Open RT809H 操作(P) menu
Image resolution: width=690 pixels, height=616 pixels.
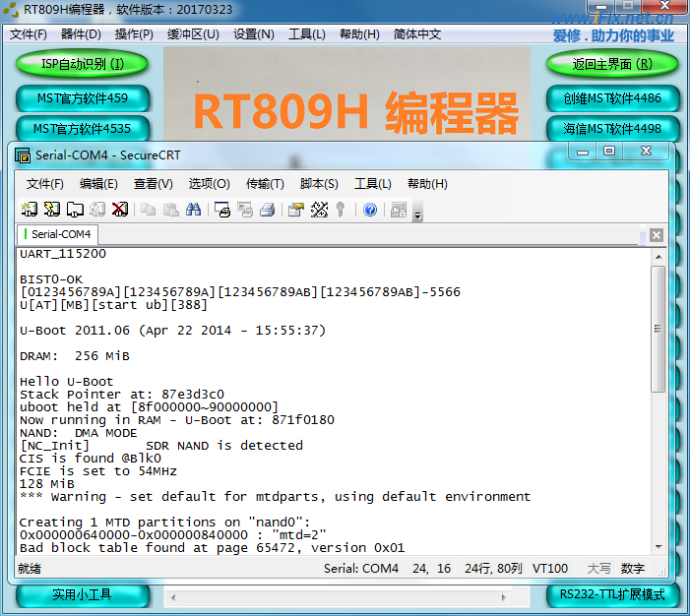click(x=134, y=33)
